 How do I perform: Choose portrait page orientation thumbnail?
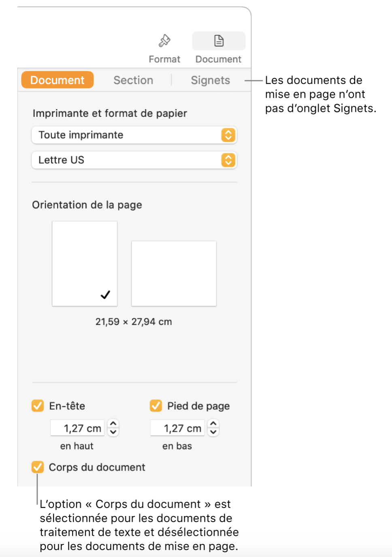click(x=85, y=264)
